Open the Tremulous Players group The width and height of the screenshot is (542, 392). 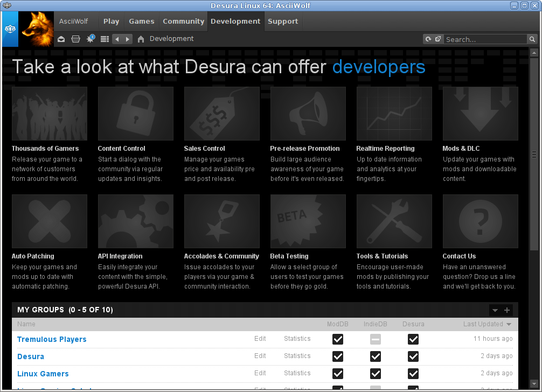(x=52, y=340)
